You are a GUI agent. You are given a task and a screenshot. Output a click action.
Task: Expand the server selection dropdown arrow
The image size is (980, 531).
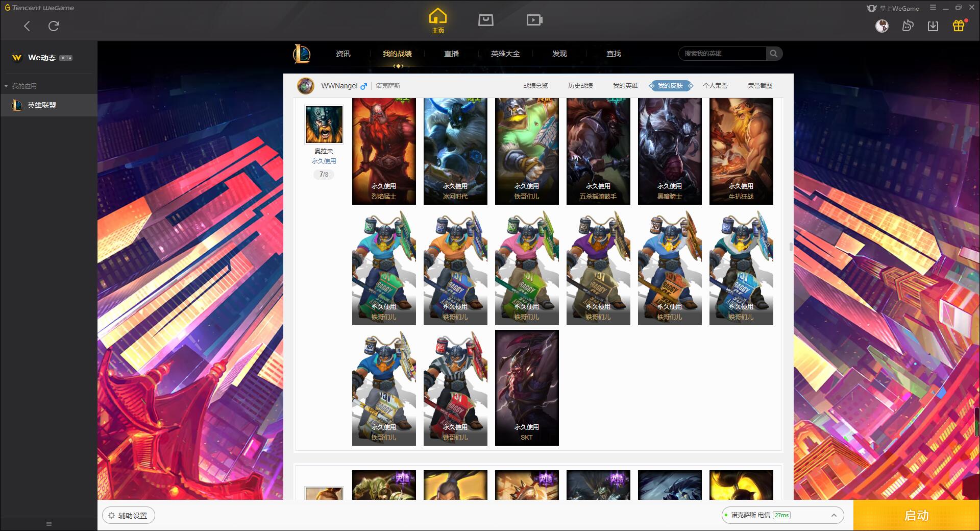(834, 515)
